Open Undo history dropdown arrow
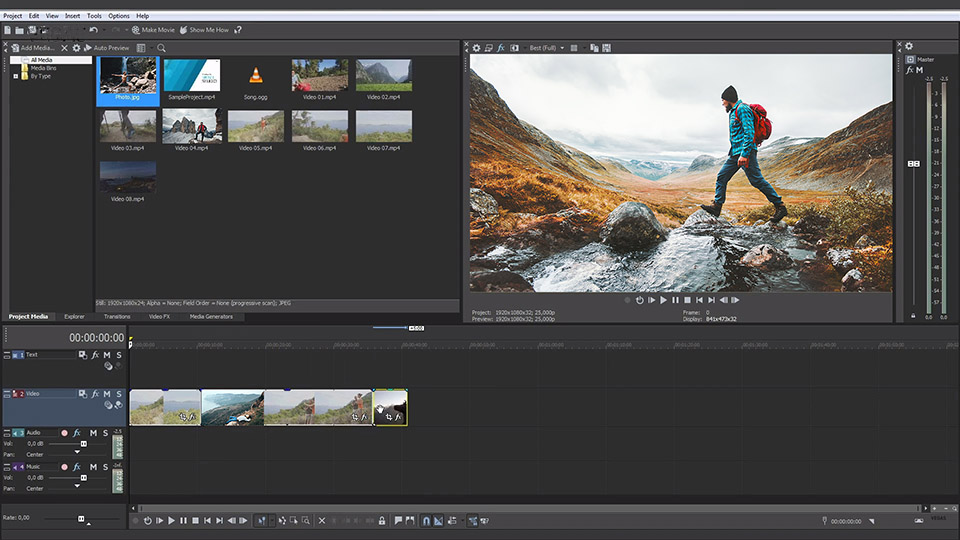960x540 pixels. coord(103,29)
